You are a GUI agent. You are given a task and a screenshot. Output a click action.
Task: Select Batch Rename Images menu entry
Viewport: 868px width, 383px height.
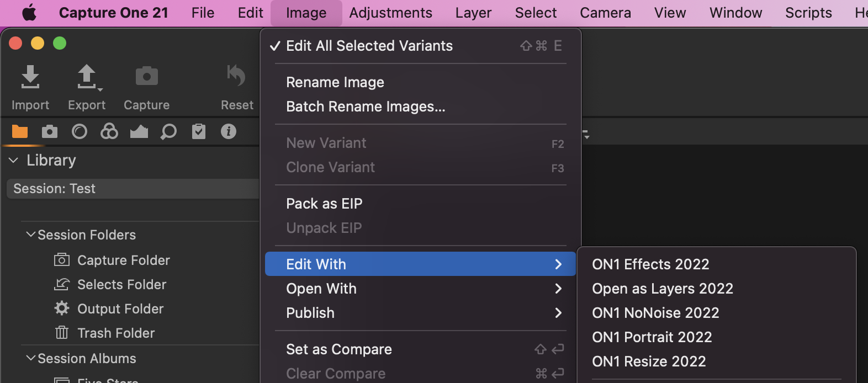pos(365,107)
